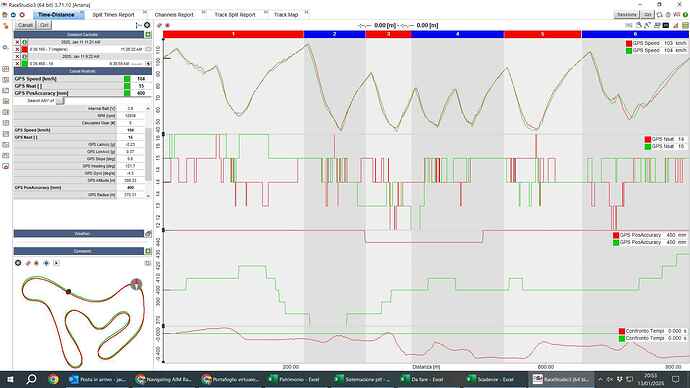Click the Cancel button in left panel

tap(26, 25)
